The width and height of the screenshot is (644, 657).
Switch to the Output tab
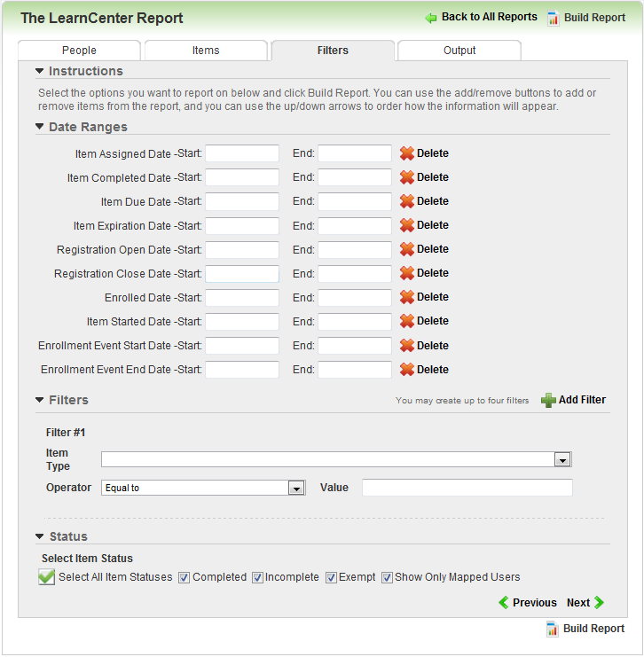click(459, 51)
